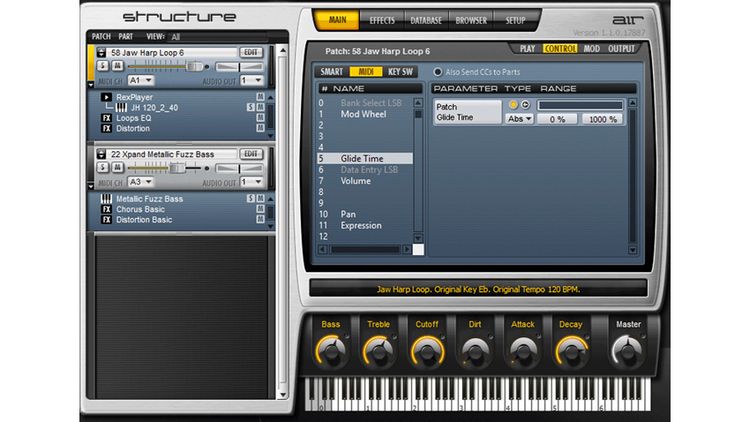Click the FX icon next to Loops EQ
Image resolution: width=750 pixels, height=422 pixels.
tap(106, 118)
